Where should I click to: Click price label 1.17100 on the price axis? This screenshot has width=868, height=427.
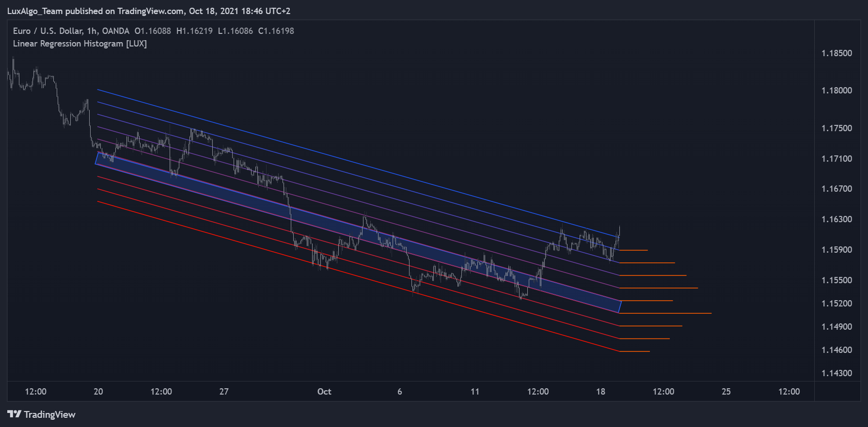(x=836, y=159)
